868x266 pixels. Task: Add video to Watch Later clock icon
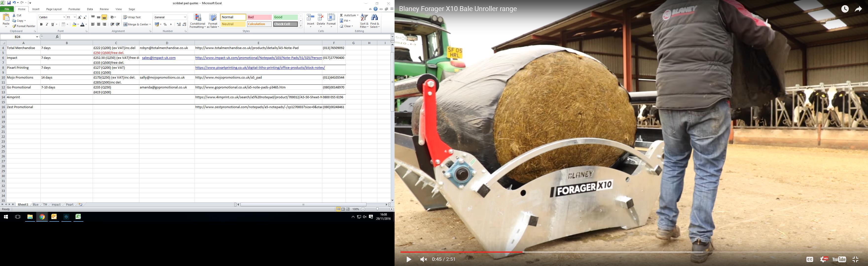pyautogui.click(x=845, y=9)
